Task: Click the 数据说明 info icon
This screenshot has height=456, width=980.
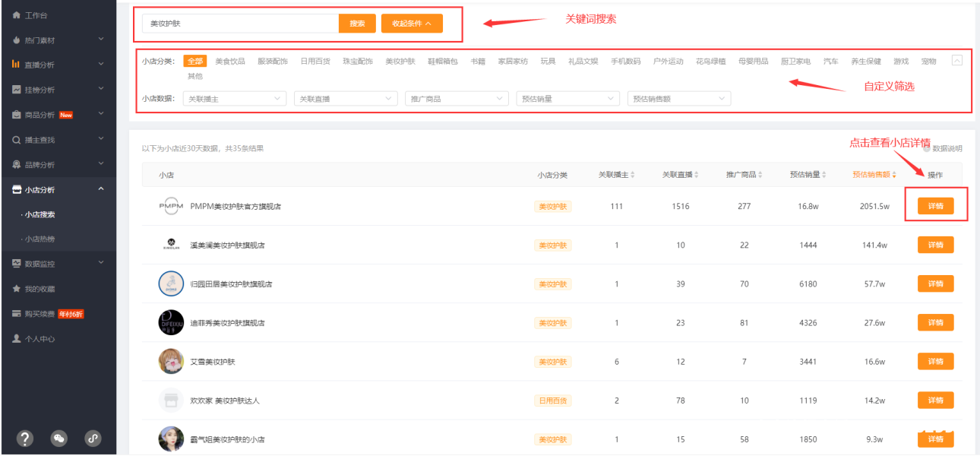Action: click(x=926, y=149)
